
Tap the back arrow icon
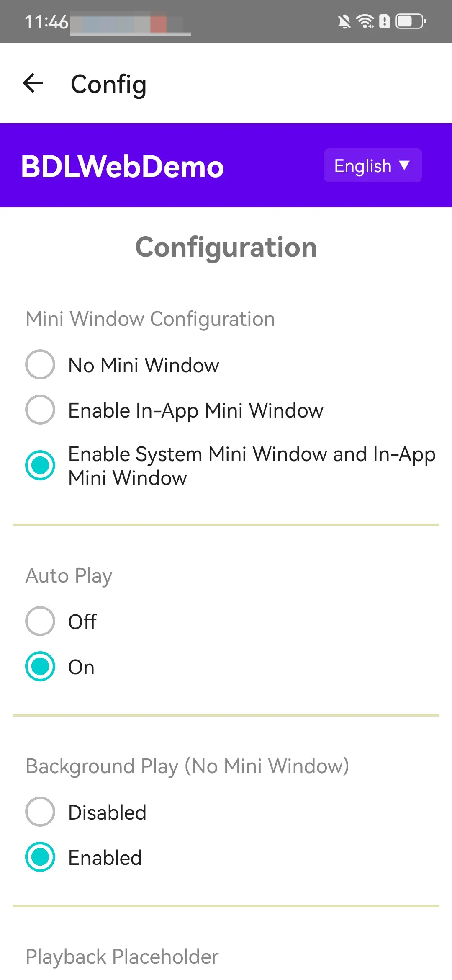(33, 83)
